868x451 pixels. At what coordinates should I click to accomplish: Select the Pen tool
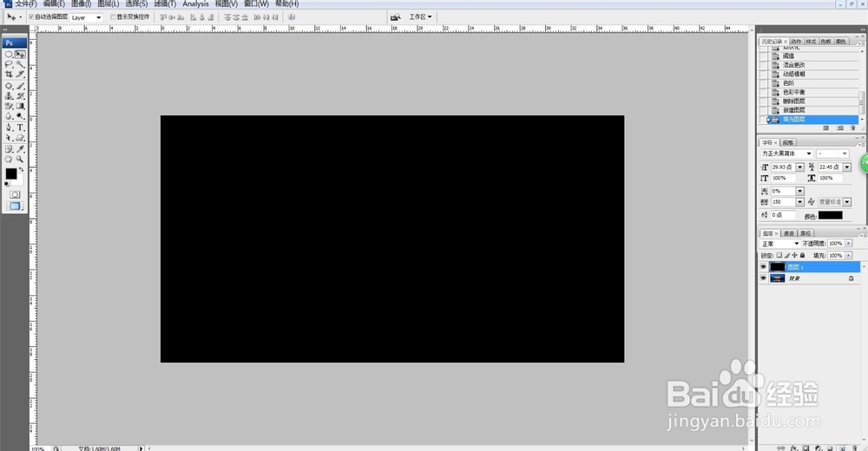pos(9,127)
